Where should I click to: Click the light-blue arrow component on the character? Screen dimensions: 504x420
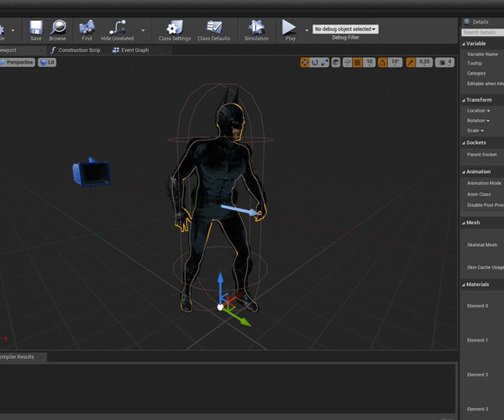point(240,210)
